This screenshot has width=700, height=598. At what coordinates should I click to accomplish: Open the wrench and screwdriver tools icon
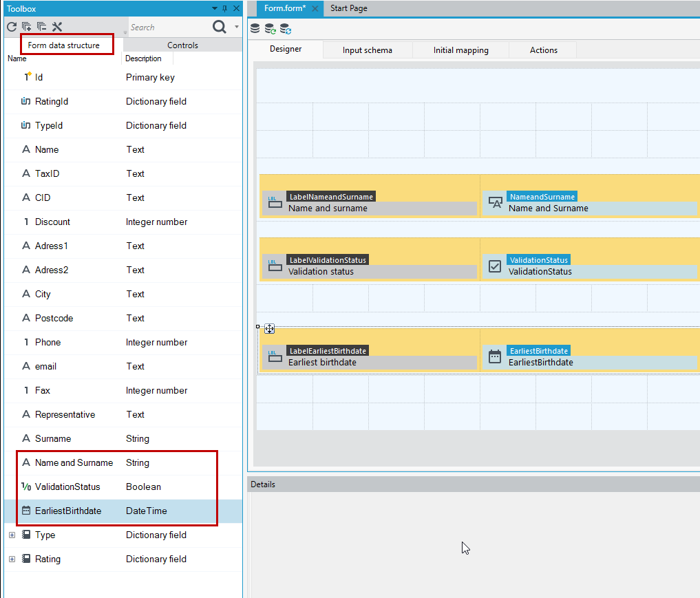57,28
